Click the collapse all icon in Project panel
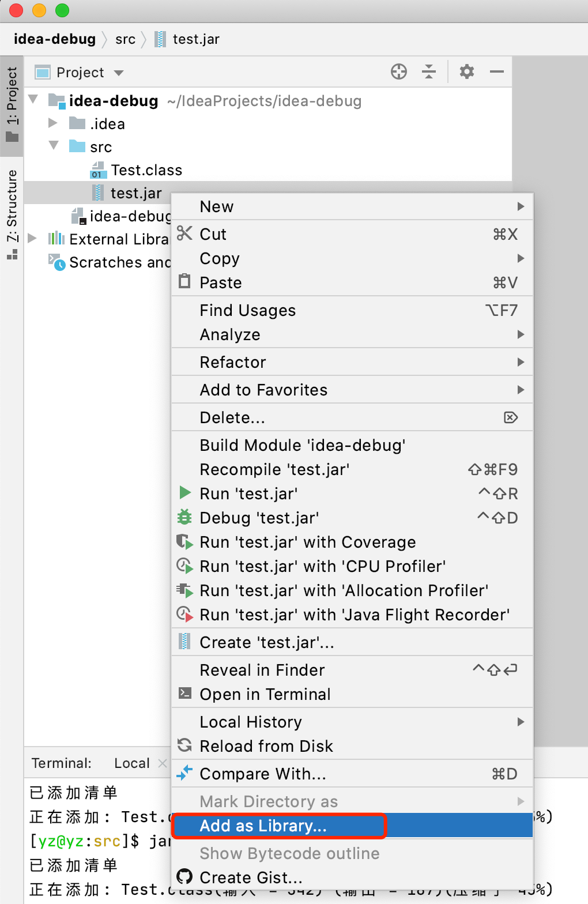Screen dimensions: 588x904 coord(429,72)
